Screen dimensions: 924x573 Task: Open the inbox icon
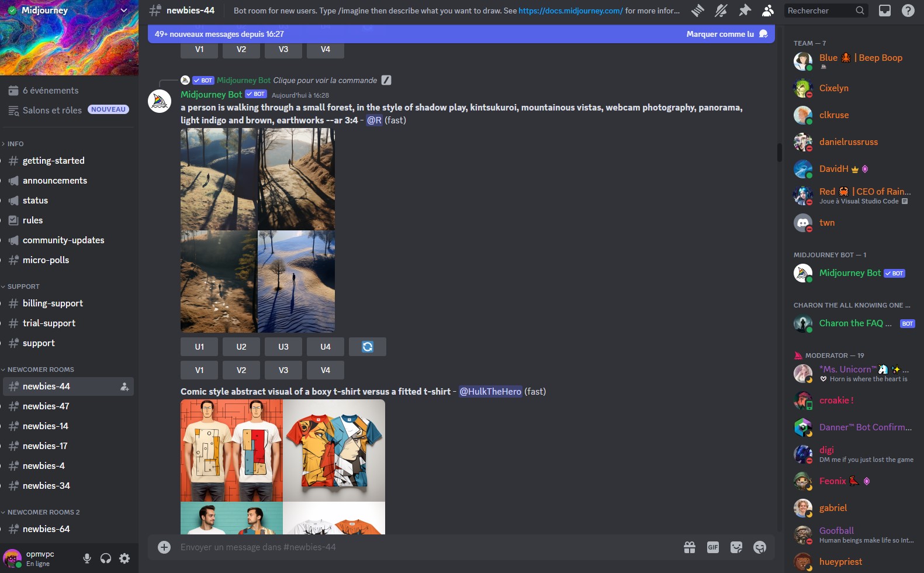click(885, 11)
